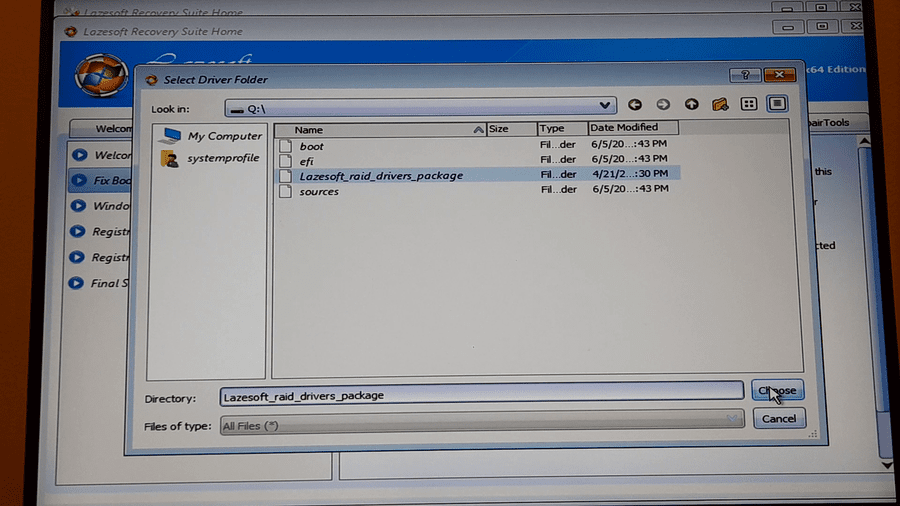Close the Select Driver Folder dialog

click(x=779, y=75)
